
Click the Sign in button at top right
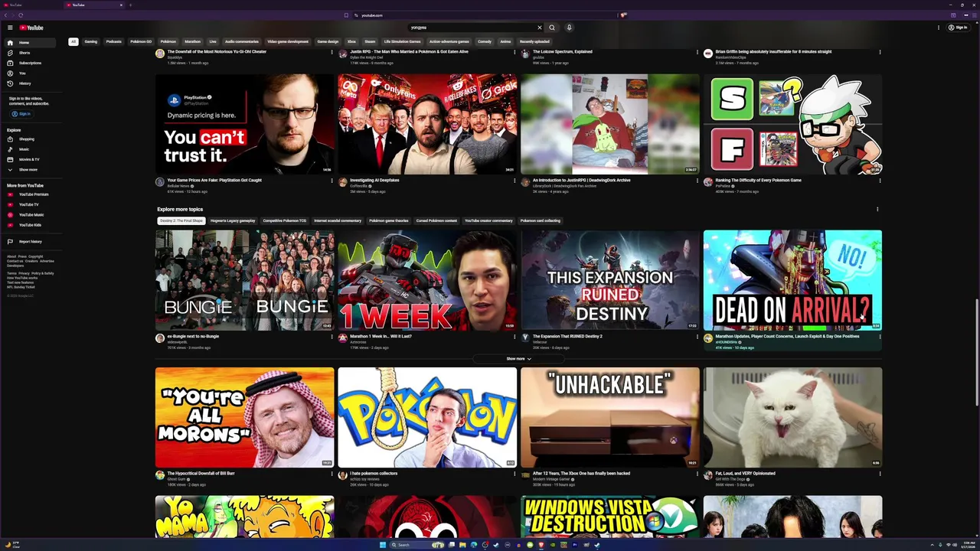[x=958, y=28]
